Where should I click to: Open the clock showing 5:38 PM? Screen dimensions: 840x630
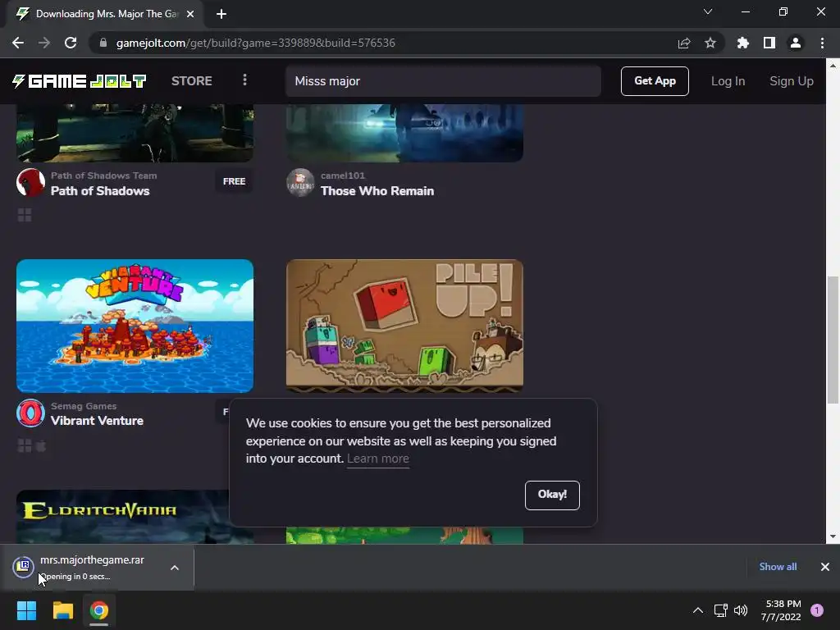click(781, 610)
